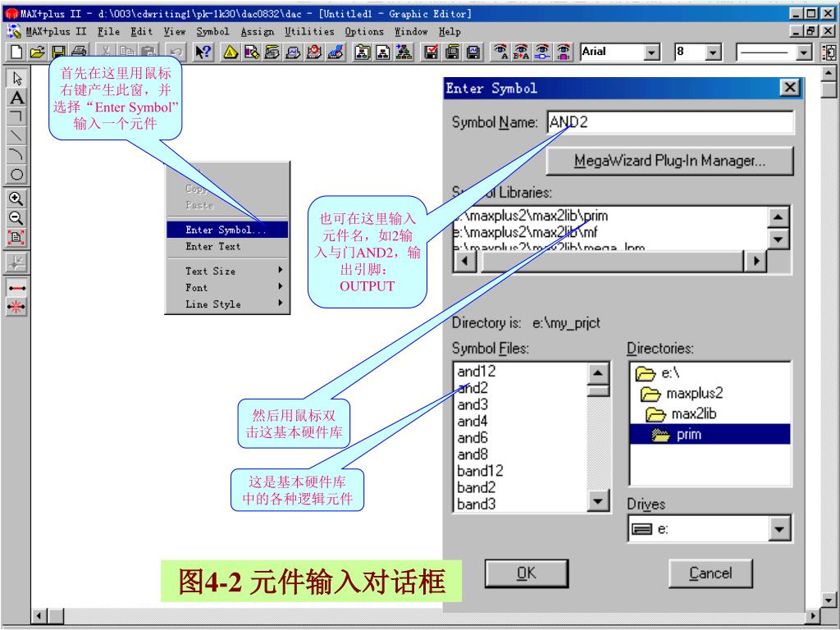Open the font size 8 dropdown

pos(713,52)
